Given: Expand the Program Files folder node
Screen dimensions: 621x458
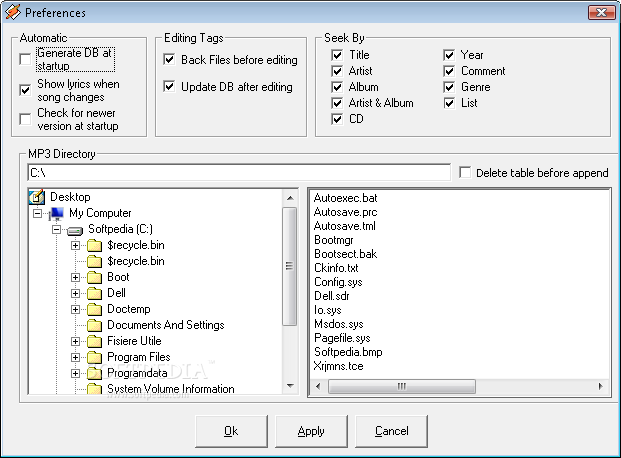Looking at the screenshot, I should tap(75, 357).
